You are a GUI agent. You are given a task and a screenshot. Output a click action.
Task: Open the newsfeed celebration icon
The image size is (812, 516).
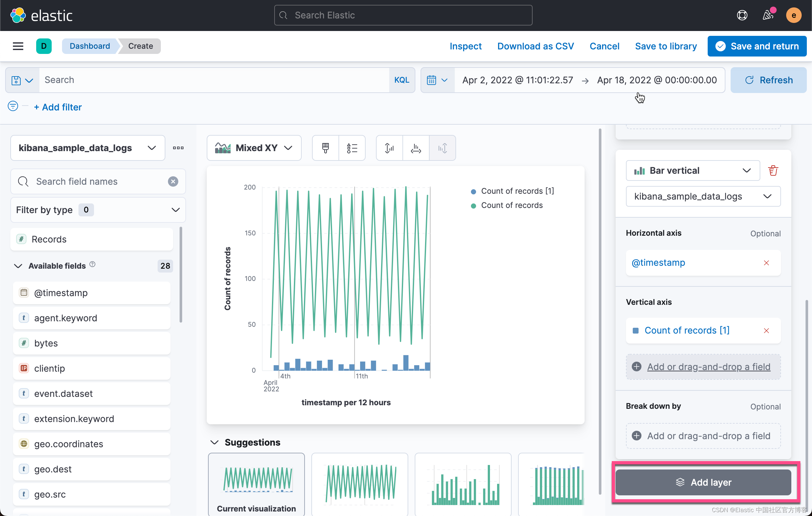768,15
